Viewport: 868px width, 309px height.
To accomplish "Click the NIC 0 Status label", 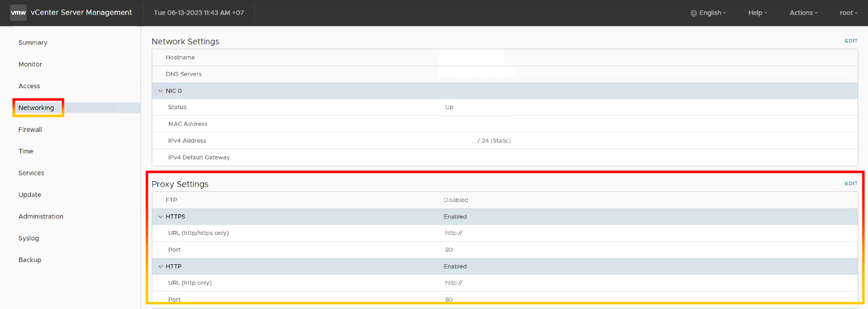I will [177, 108].
